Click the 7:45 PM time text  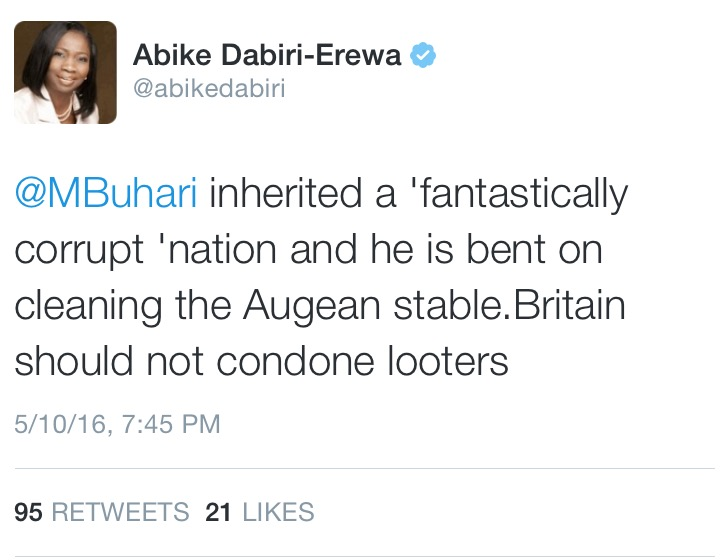[171, 424]
